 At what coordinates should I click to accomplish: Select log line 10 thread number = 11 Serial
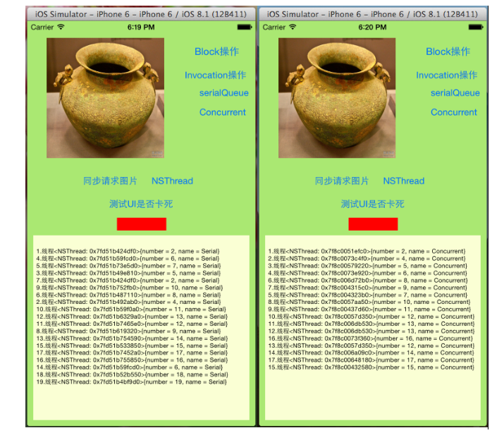[x=131, y=310]
